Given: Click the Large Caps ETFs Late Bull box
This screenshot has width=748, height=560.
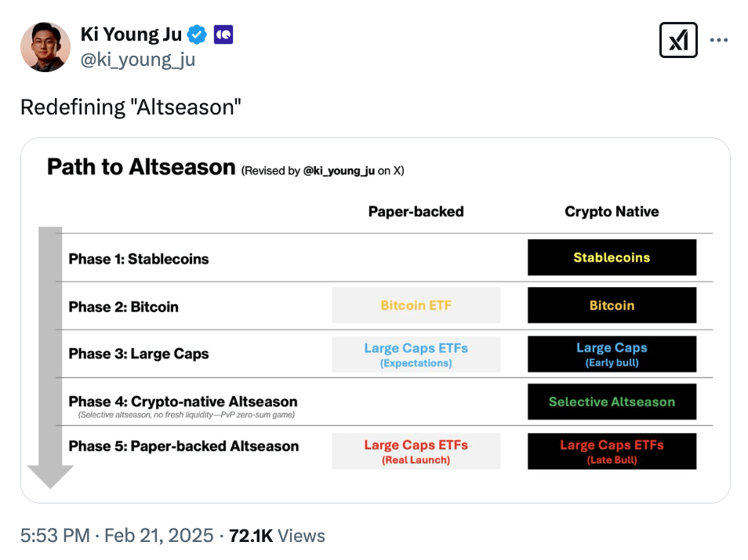Looking at the screenshot, I should coord(612,451).
